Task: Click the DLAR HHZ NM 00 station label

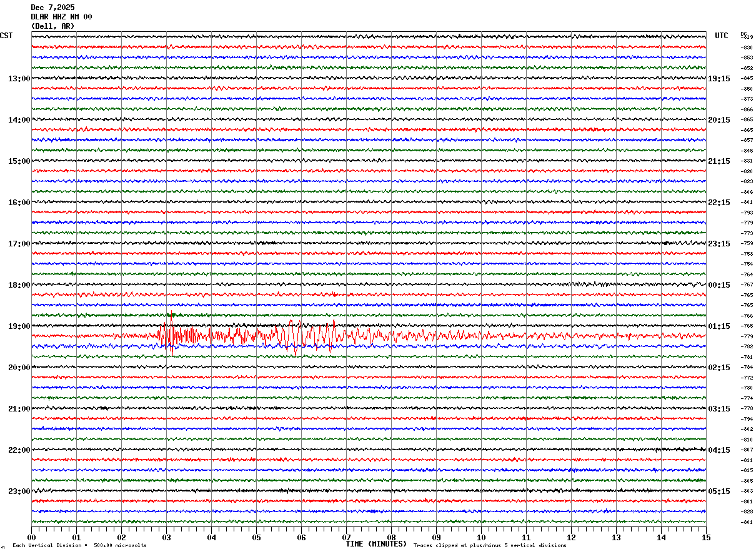Action: (x=61, y=17)
